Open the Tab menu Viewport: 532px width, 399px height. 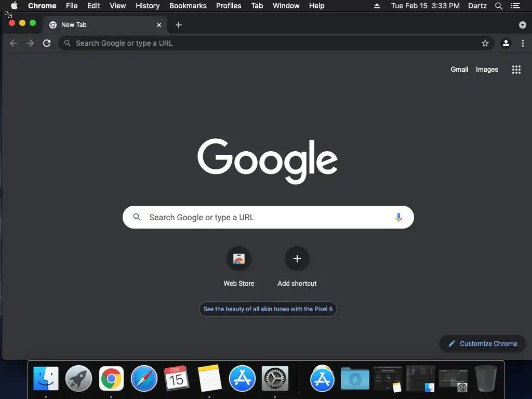click(x=257, y=6)
